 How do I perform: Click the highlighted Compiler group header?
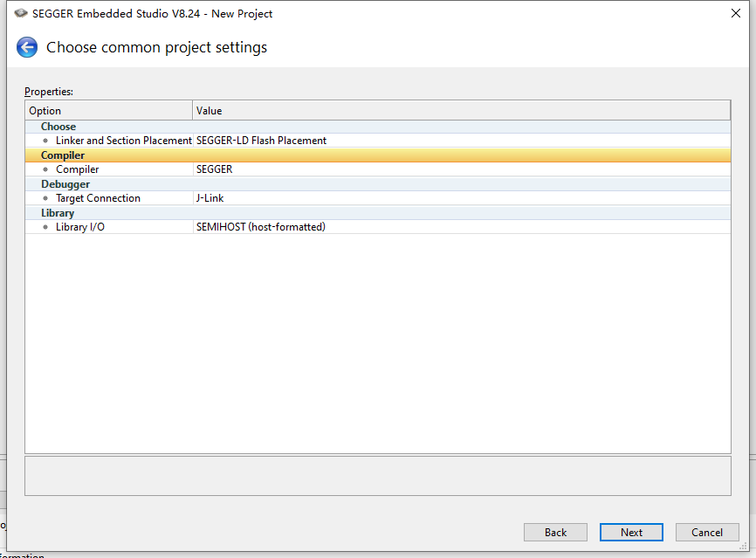tap(63, 155)
